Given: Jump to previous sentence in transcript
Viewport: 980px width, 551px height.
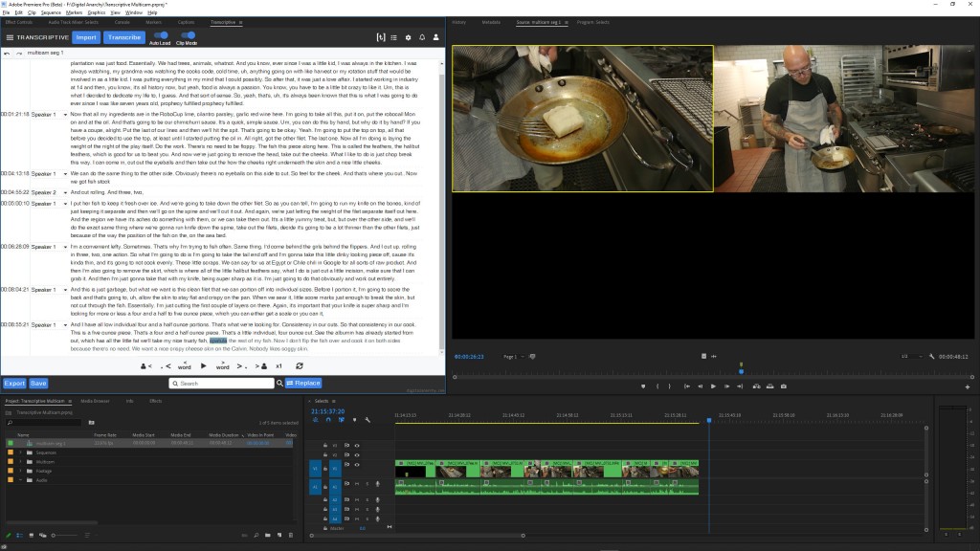Looking at the screenshot, I should pyautogui.click(x=166, y=366).
